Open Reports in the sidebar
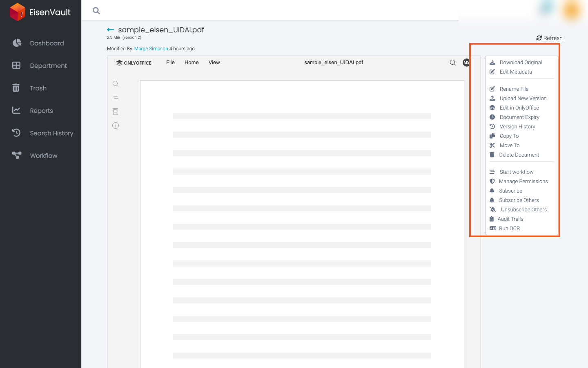The image size is (588, 368). pos(40,110)
